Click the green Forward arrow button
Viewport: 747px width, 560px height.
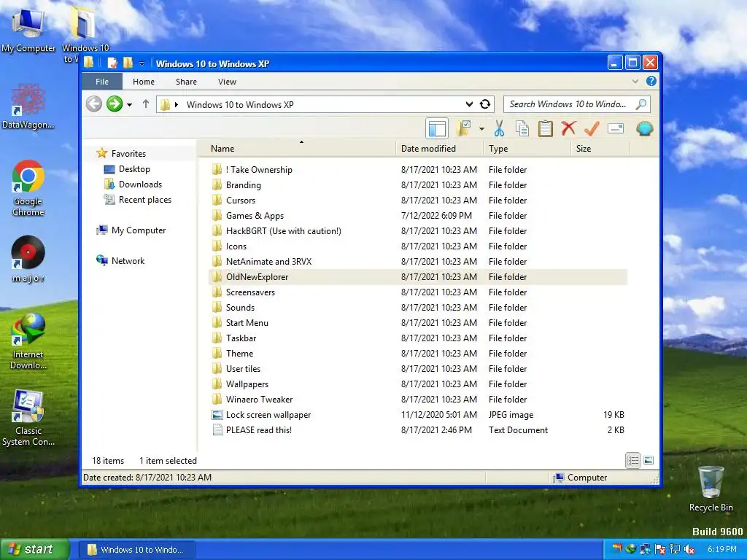tap(115, 104)
